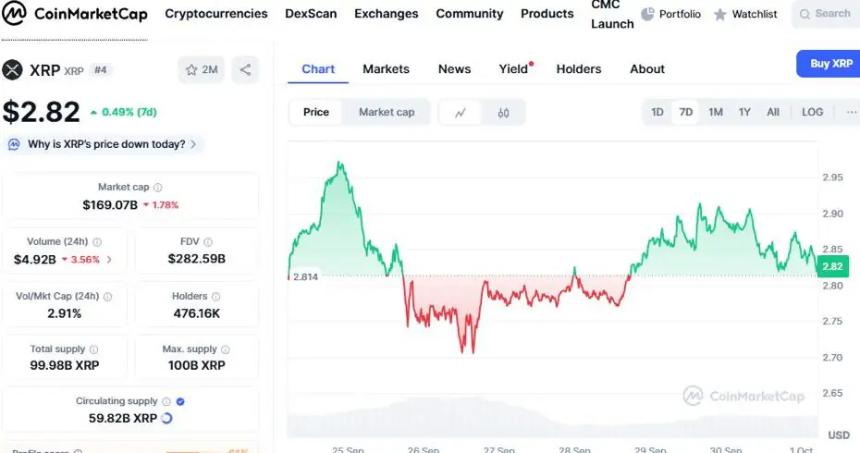
Task: Toggle the LOG scale option
Action: tap(812, 112)
